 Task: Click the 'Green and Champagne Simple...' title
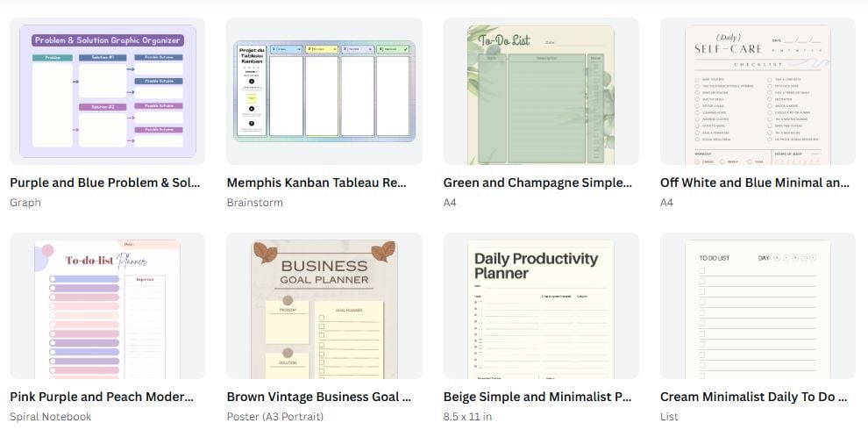537,183
